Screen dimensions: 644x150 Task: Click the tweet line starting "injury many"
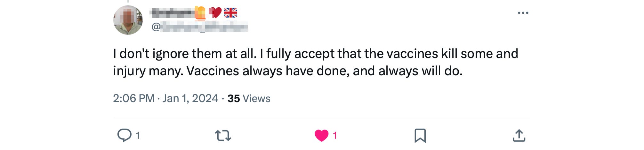click(287, 71)
